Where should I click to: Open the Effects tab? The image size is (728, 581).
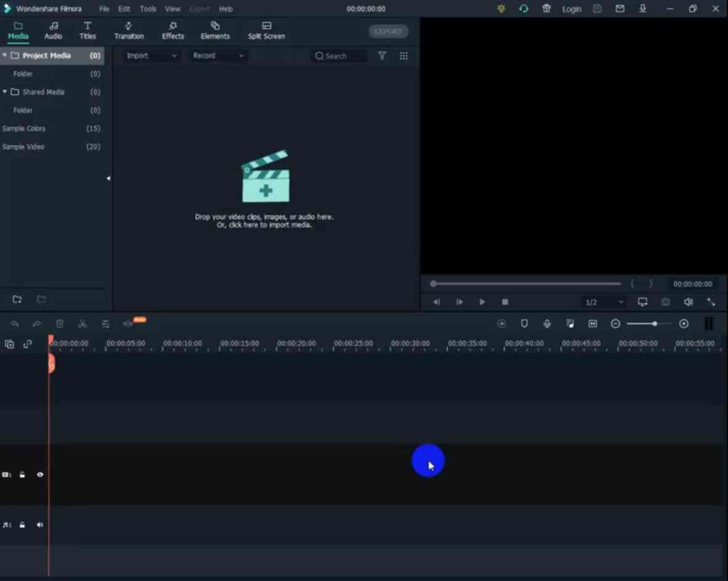point(173,31)
